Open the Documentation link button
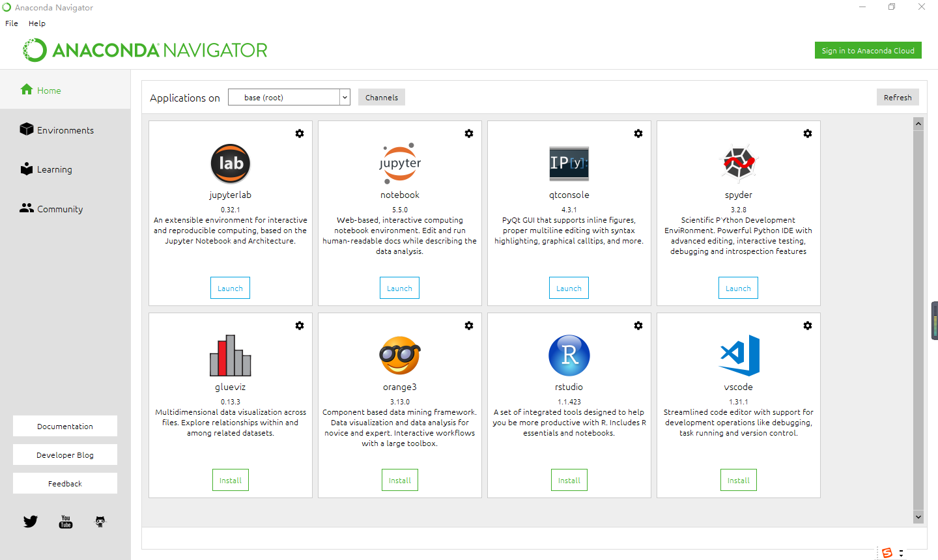The width and height of the screenshot is (938, 560). [x=65, y=426]
